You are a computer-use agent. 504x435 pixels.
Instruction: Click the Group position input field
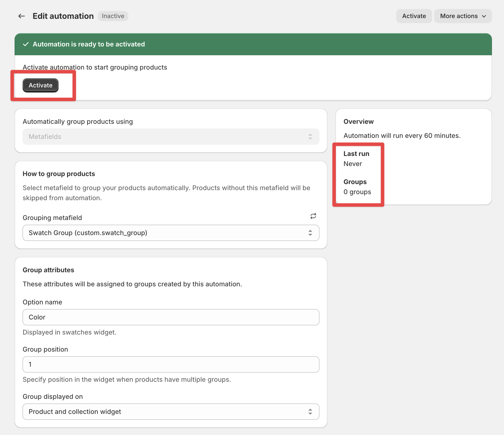pos(171,364)
